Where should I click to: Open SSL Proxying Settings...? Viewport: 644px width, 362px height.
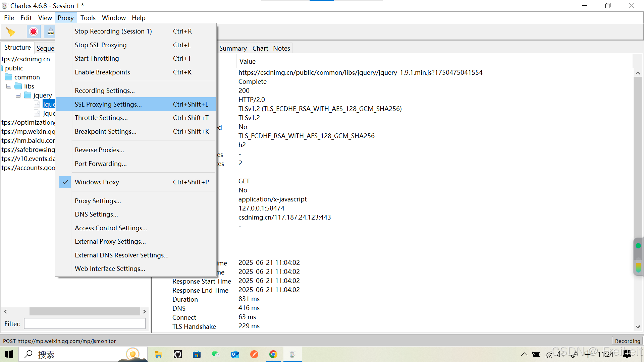[136, 104]
